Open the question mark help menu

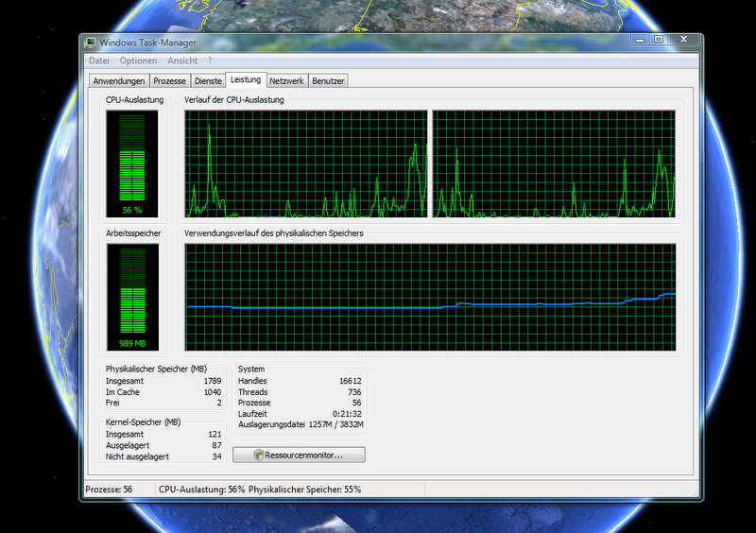pyautogui.click(x=210, y=60)
